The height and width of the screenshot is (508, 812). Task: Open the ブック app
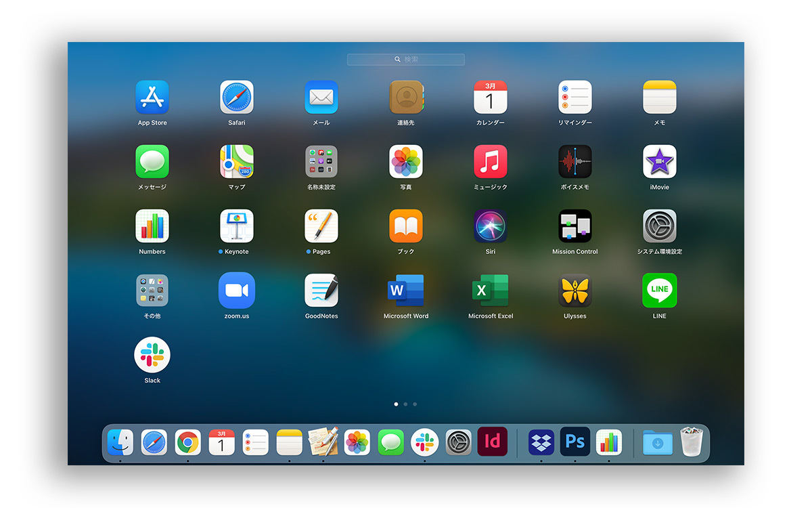coord(406,226)
